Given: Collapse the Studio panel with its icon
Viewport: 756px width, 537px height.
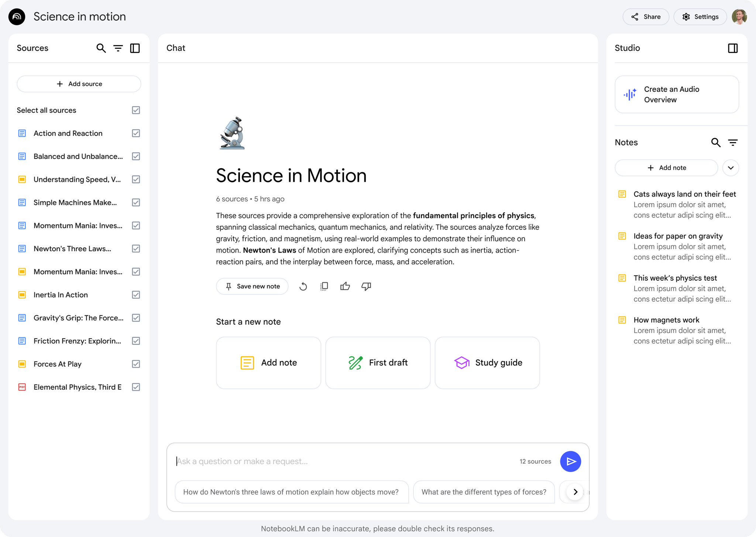Looking at the screenshot, I should click(733, 48).
